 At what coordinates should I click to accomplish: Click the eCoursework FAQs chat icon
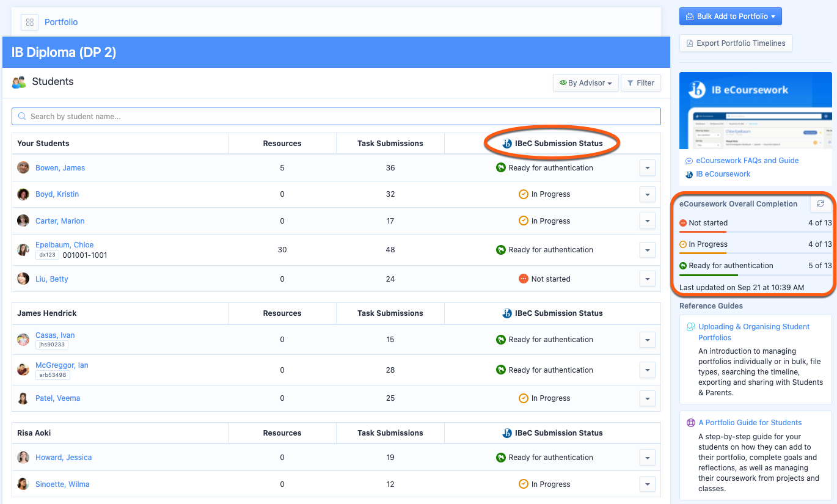pyautogui.click(x=689, y=161)
